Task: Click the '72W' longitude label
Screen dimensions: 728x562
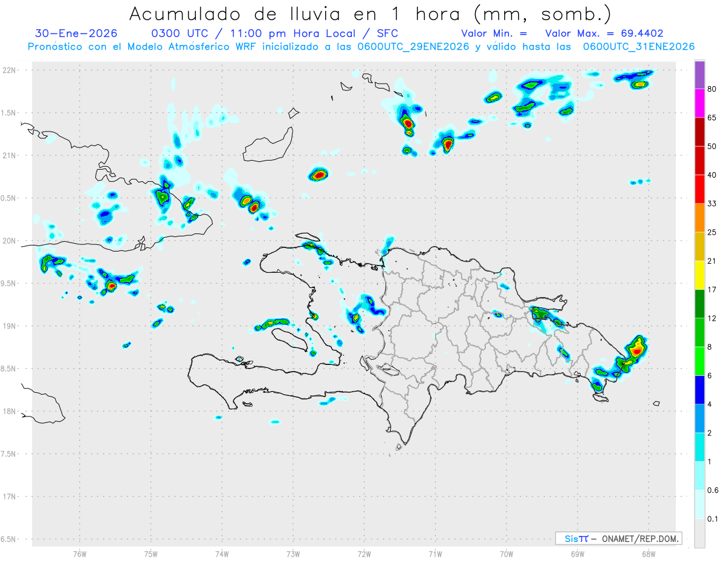Action: pos(364,554)
